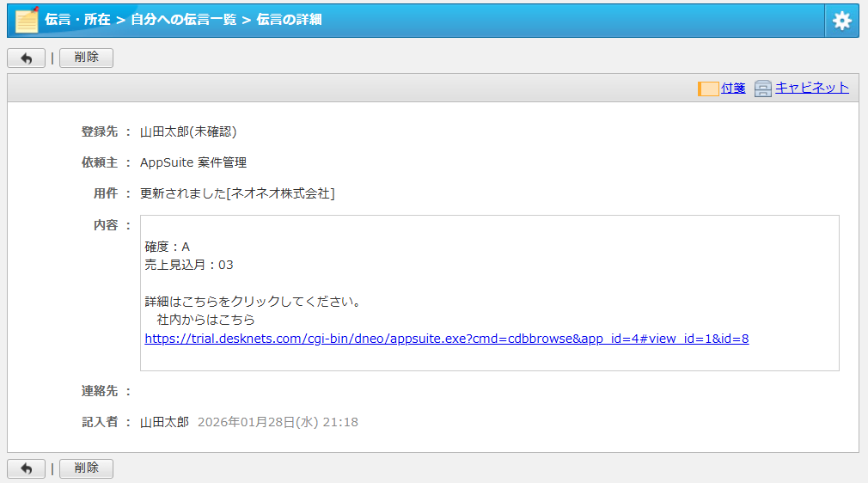Click the 伝言の詳細 breadcrumb title
Image resolution: width=868 pixels, height=483 pixels.
[x=289, y=20]
